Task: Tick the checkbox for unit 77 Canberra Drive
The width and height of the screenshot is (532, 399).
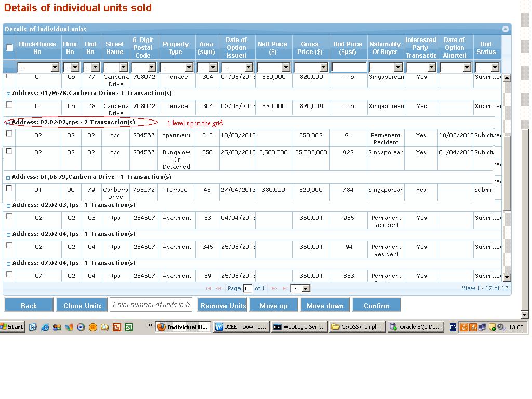Action: [9, 75]
